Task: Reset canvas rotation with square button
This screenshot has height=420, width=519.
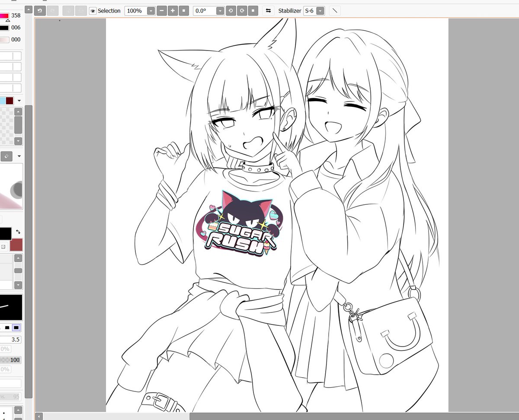Action: 253,11
